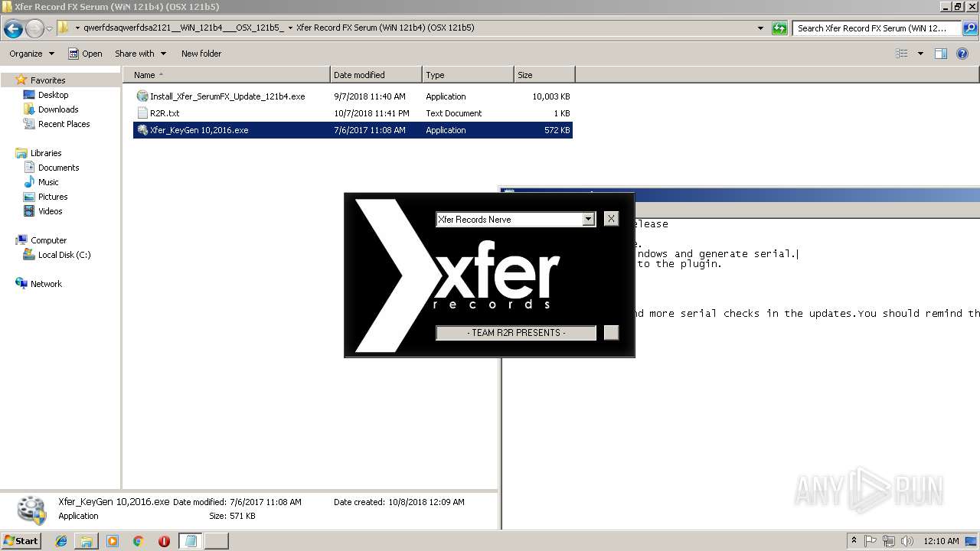Select Network in the navigation pane

tap(46, 284)
